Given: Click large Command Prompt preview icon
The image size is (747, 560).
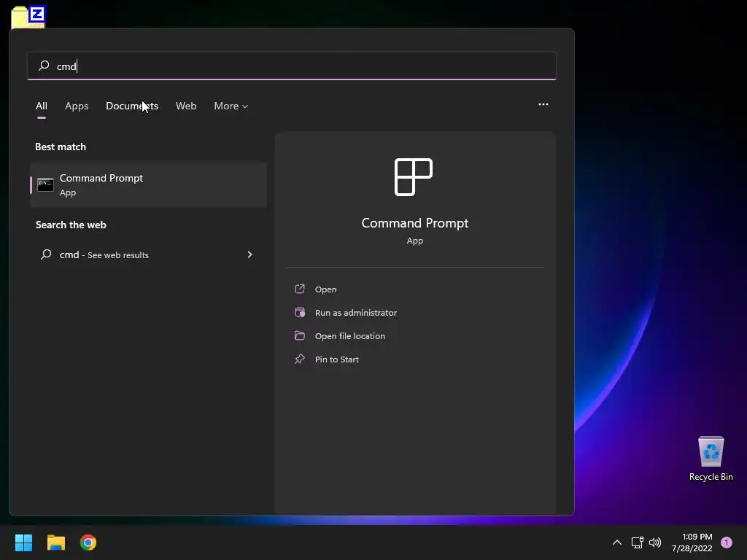Looking at the screenshot, I should 414,177.
